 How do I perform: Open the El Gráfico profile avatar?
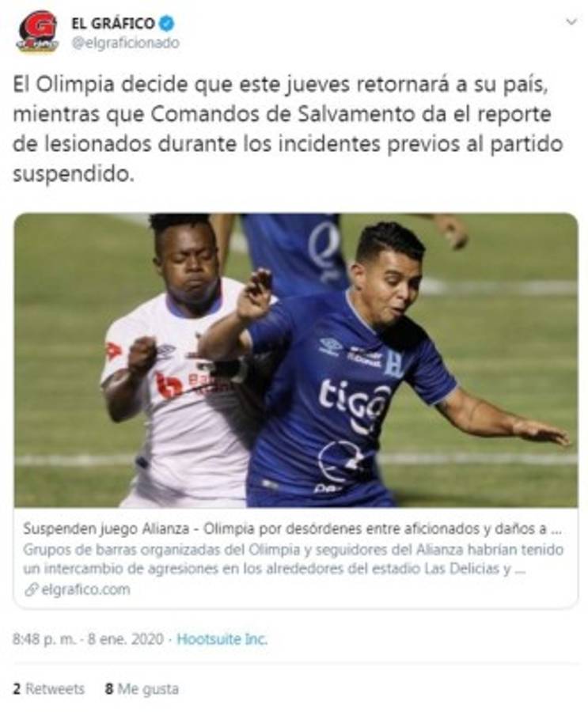[37, 32]
